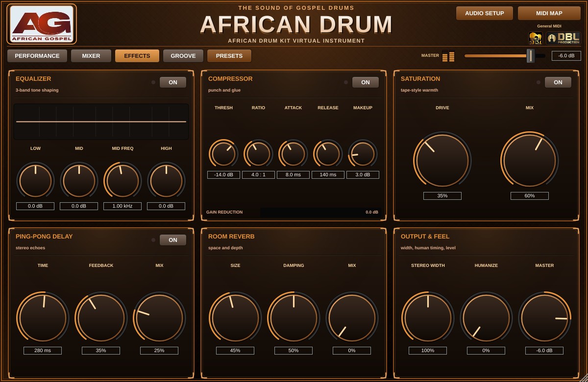Click the MIDI Map button
The height and width of the screenshot is (382, 588).
[x=549, y=13]
